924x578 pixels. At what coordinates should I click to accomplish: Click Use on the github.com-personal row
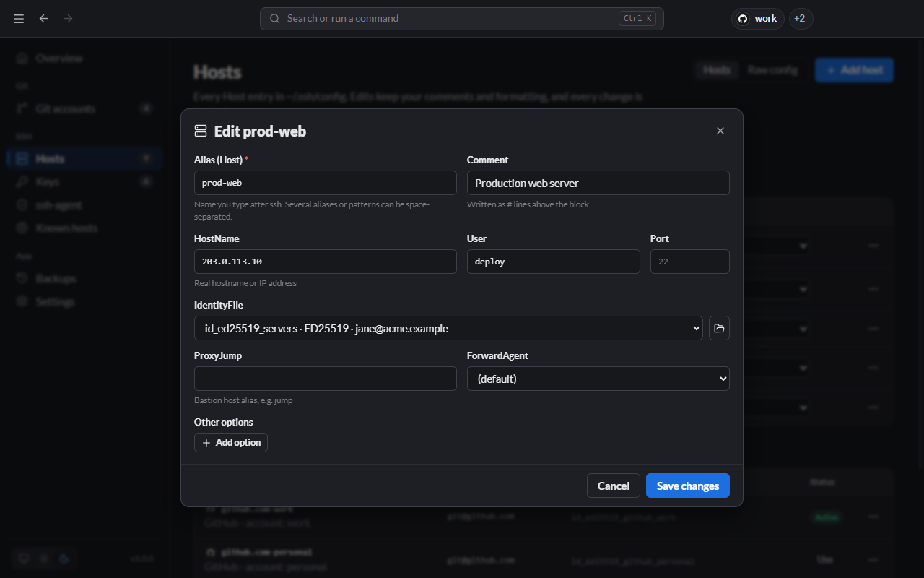[x=824, y=559]
